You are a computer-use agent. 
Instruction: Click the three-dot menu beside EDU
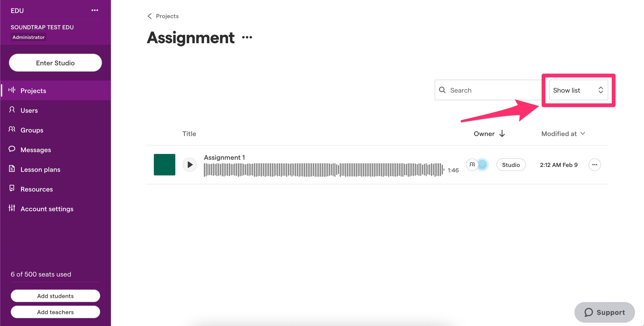coord(95,10)
